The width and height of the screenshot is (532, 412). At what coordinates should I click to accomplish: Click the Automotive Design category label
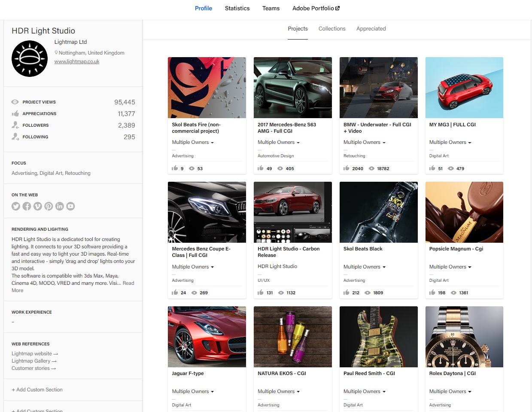(x=276, y=156)
